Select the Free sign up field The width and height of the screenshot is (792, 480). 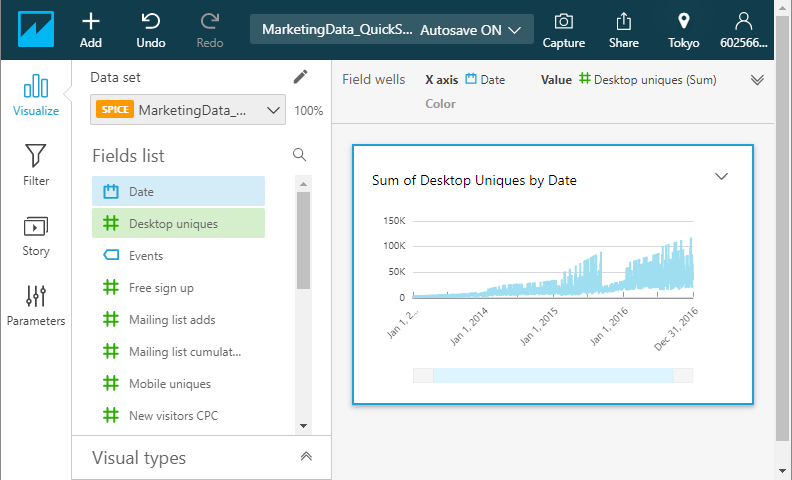point(161,288)
